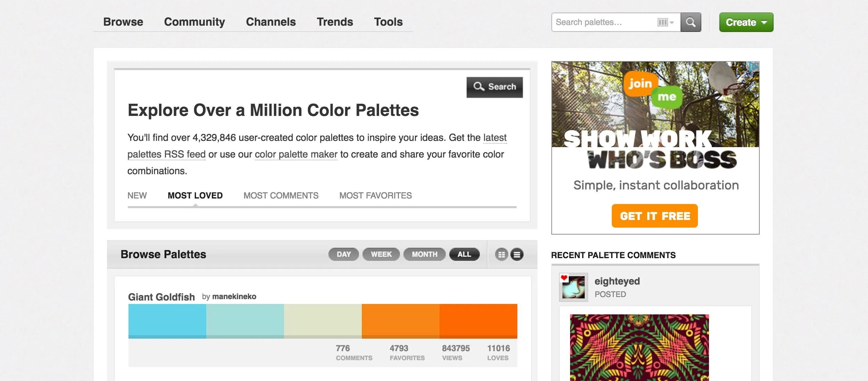Click the bright orange Giant Goldfish swatch
This screenshot has height=381, width=868.
(478, 321)
